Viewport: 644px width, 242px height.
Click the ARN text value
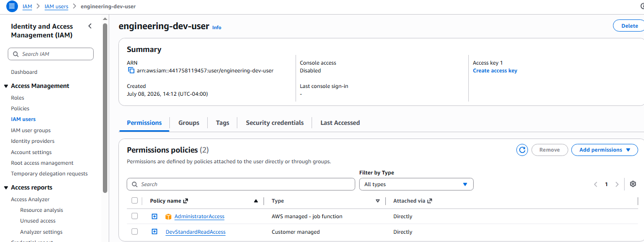point(205,70)
